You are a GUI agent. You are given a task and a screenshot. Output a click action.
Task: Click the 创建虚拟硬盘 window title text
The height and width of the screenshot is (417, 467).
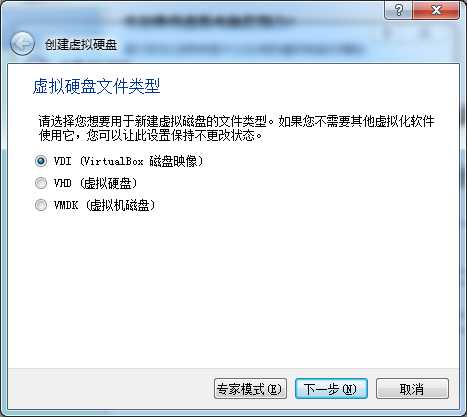tap(81, 44)
